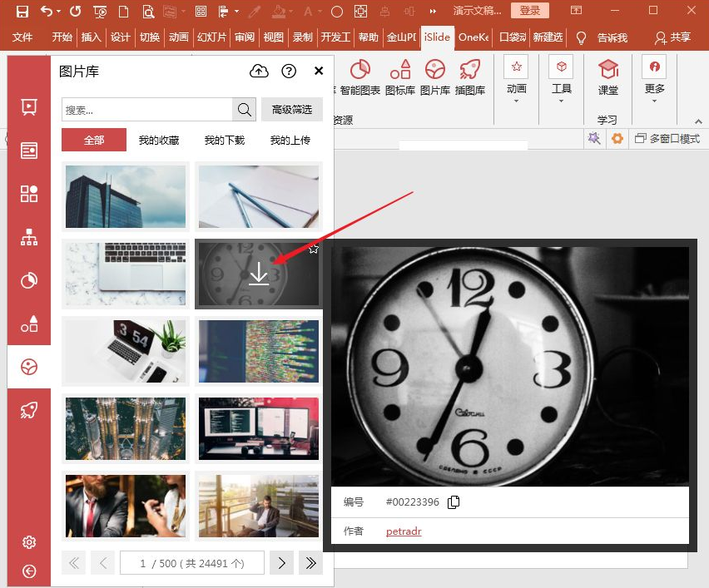Click the download arrow on the clock image

point(259,274)
